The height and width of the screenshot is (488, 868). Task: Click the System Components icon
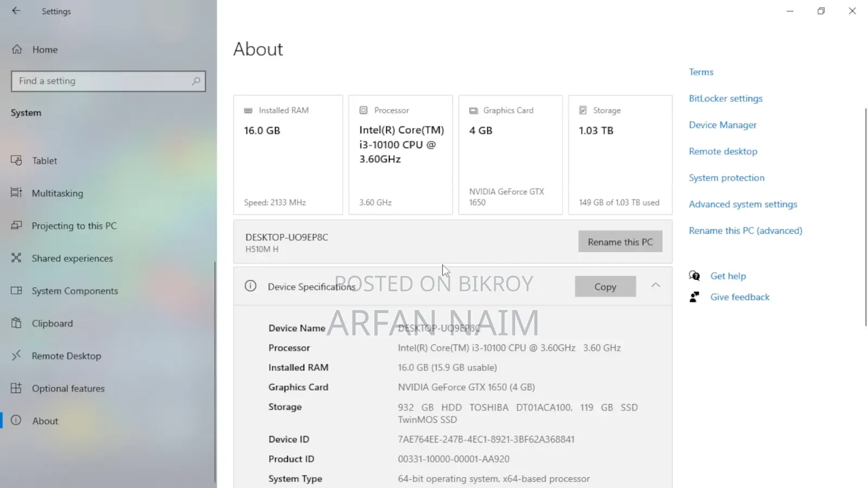pyautogui.click(x=16, y=291)
